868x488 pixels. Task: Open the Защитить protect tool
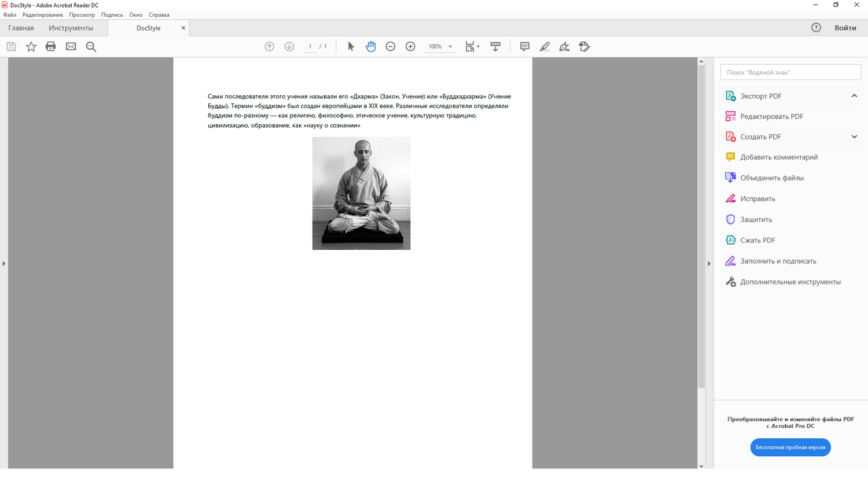point(749,220)
